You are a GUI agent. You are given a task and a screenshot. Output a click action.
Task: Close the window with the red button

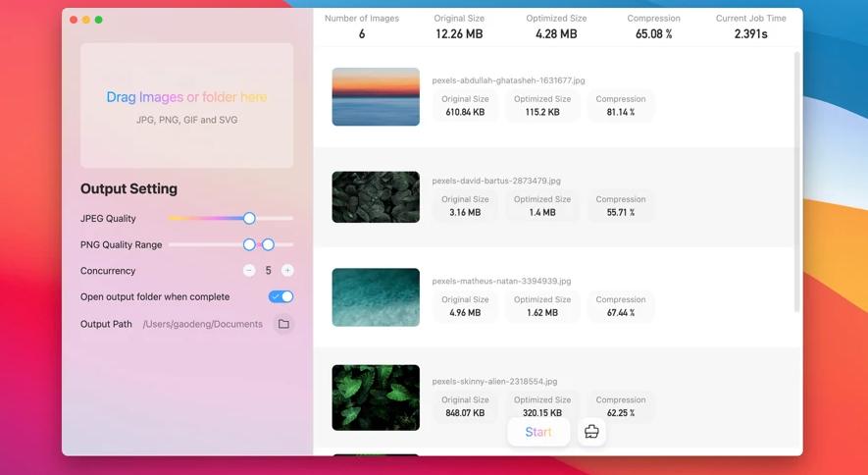(74, 20)
